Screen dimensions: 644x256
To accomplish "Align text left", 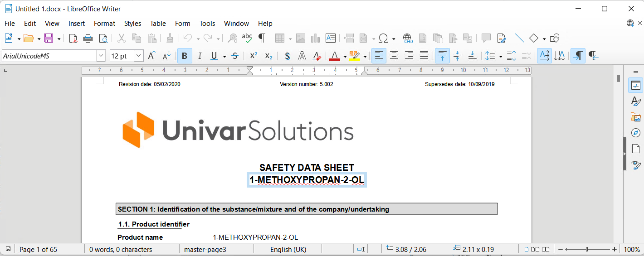I will coord(379,56).
